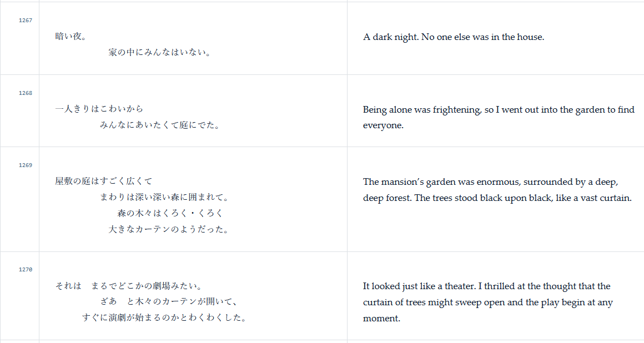
Task: Open line number 1269
Action: tap(26, 165)
